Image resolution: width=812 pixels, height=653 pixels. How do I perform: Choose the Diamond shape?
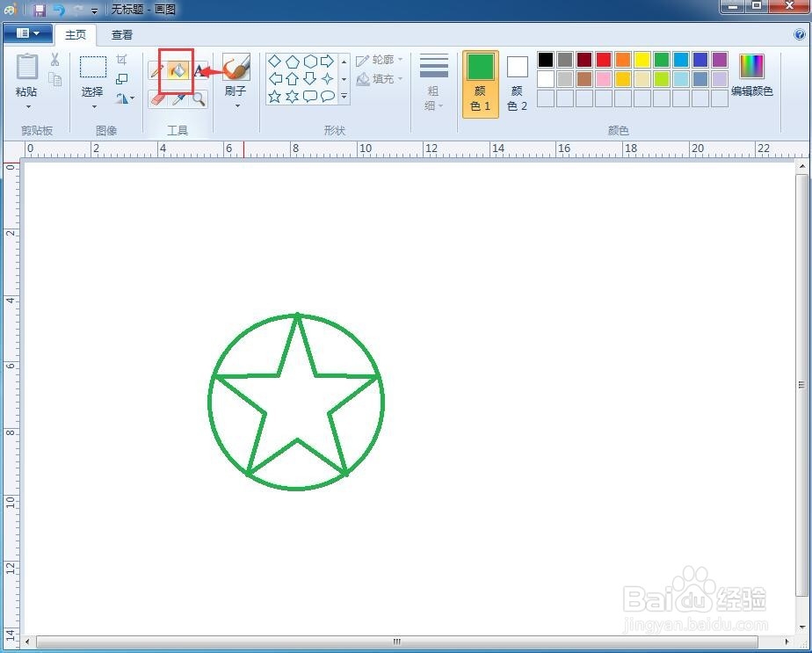(274, 62)
